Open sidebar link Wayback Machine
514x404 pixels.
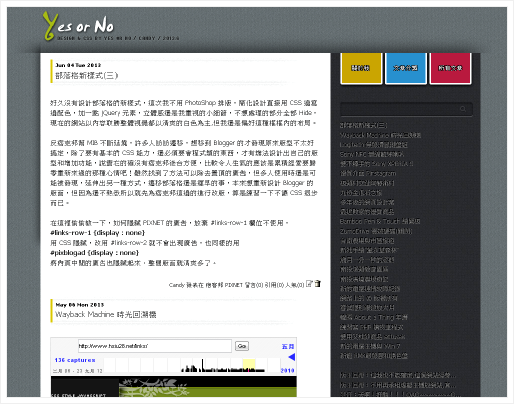coord(380,135)
